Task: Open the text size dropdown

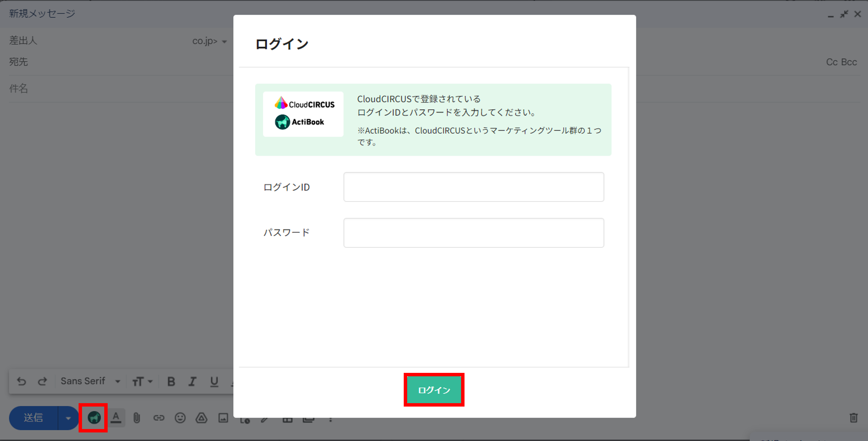Action: (x=142, y=381)
